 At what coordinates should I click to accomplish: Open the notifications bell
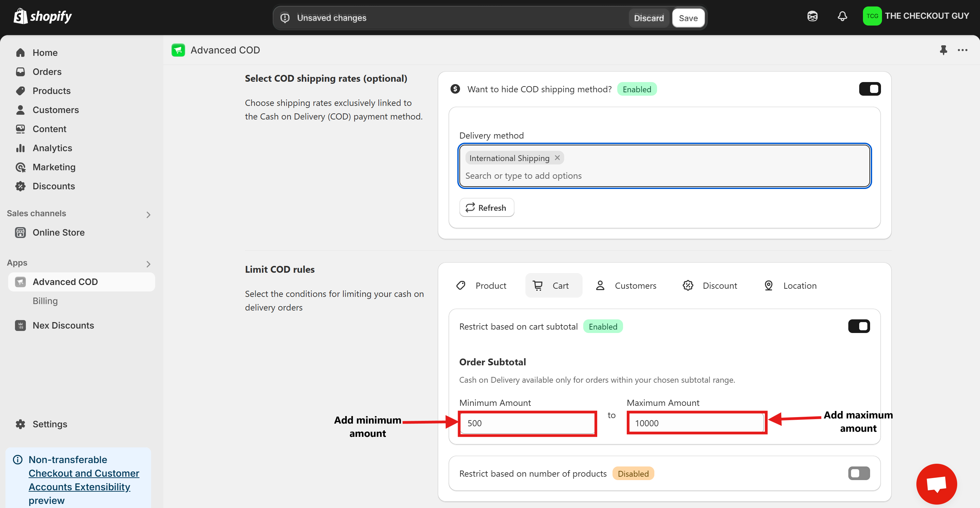point(842,16)
